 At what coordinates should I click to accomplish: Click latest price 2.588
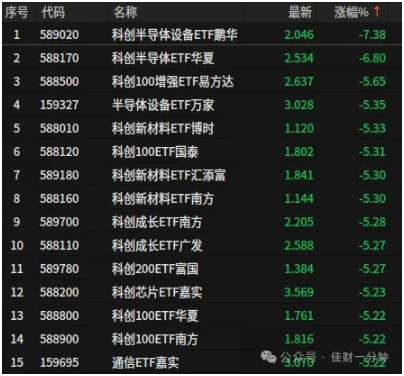tap(299, 245)
